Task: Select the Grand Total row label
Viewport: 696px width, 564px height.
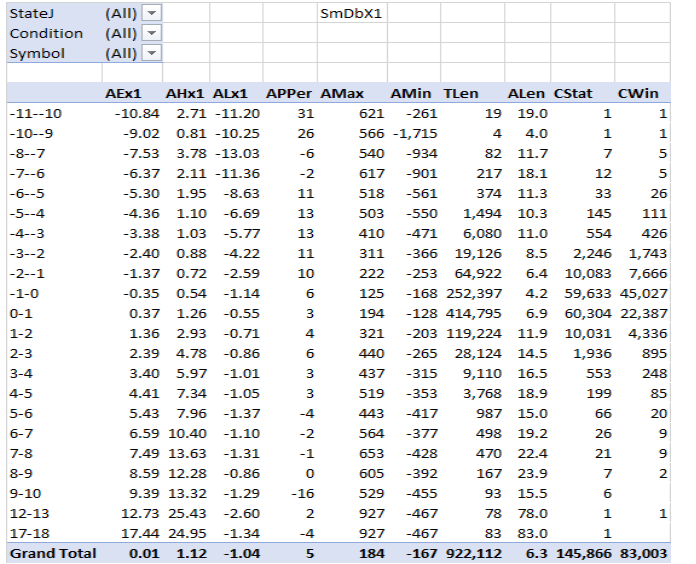Action: (53, 554)
